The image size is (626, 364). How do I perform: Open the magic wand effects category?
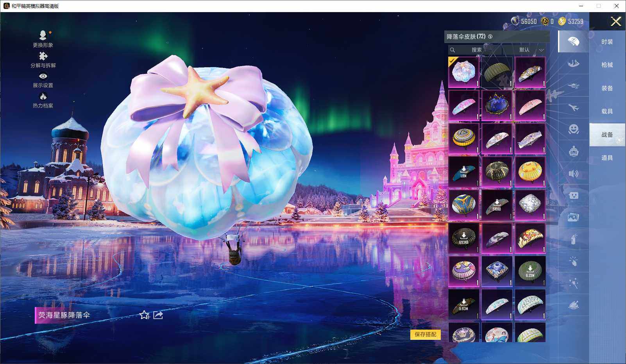pyautogui.click(x=573, y=283)
